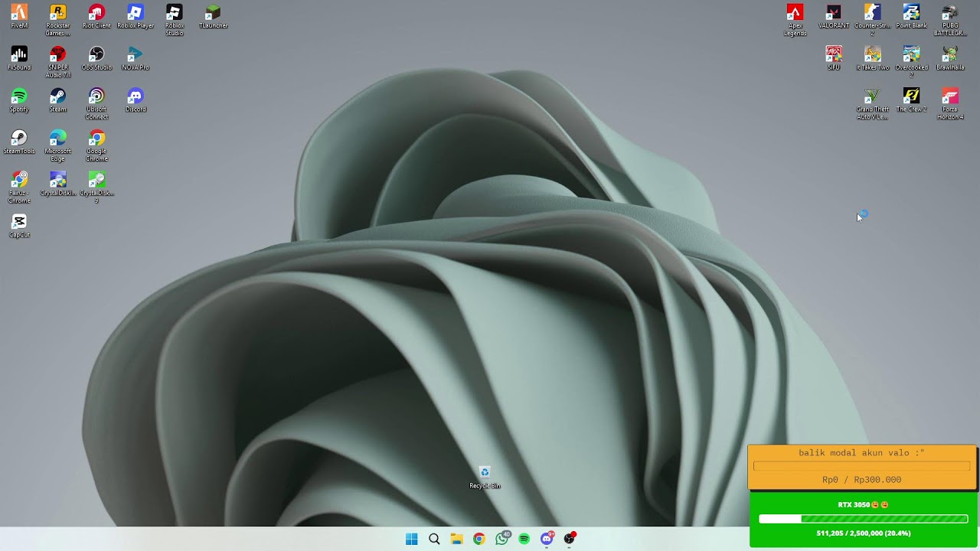
Task: Launch Rockstar Games Launcher shortcut
Action: (57, 20)
